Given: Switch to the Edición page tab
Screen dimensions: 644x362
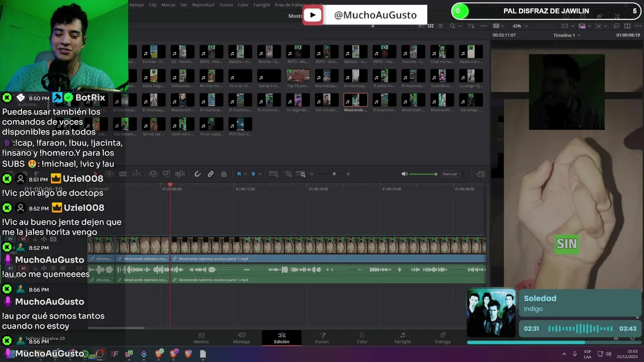Looking at the screenshot, I should coord(282,338).
